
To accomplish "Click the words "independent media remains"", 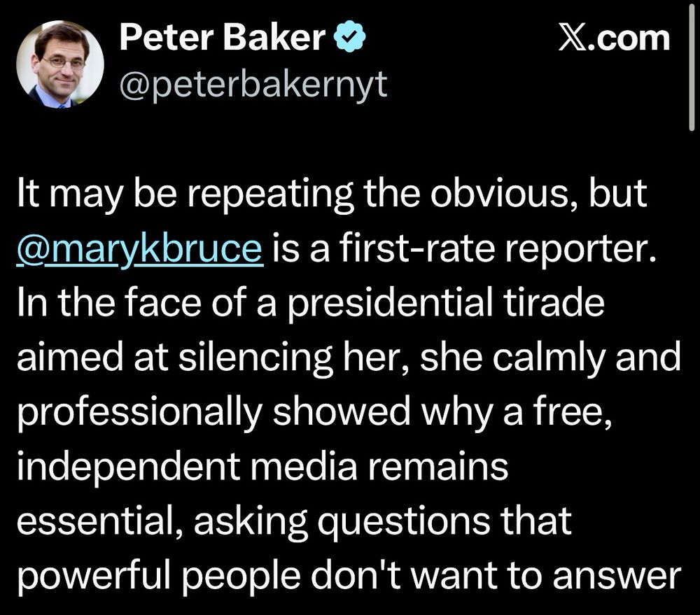I will click(262, 467).
